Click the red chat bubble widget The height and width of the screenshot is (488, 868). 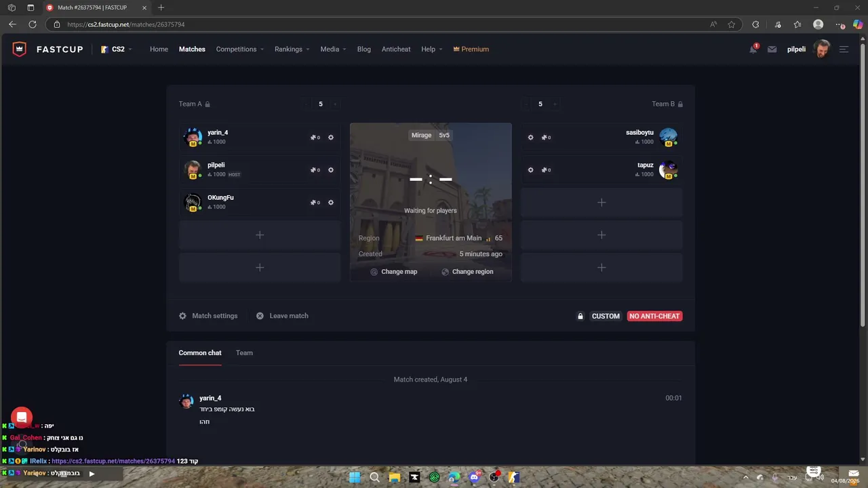[22, 418]
